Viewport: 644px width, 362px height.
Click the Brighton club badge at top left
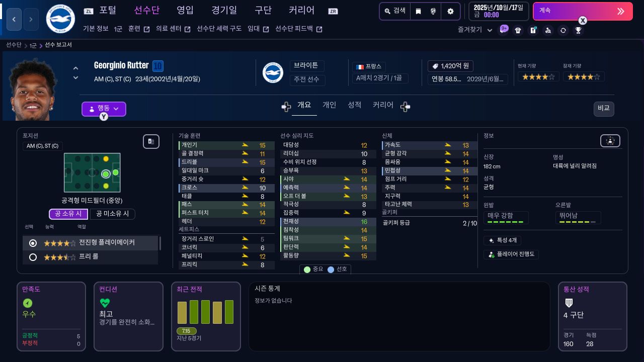(x=60, y=19)
